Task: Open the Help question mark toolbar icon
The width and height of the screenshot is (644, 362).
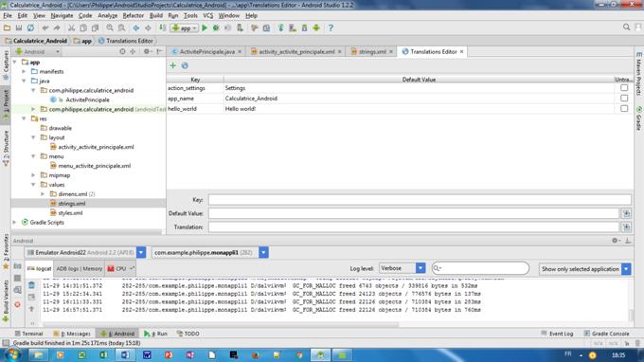Action: (x=331, y=27)
